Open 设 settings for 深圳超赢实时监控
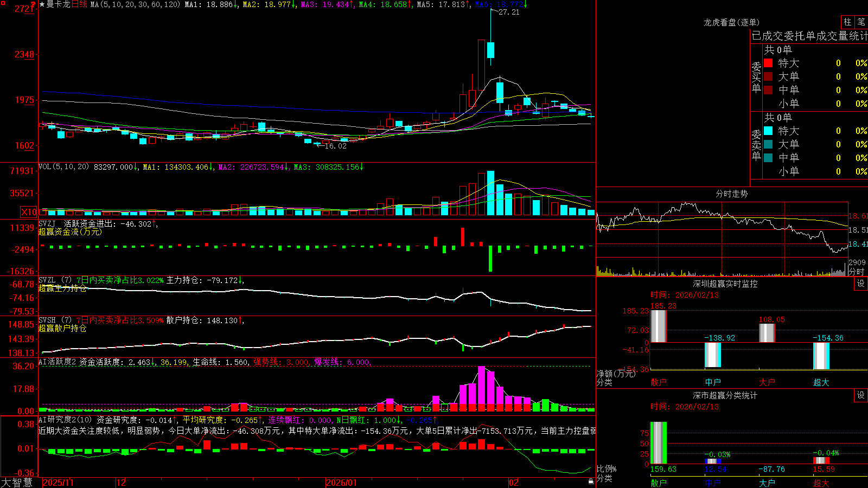Viewport: 868px width, 488px height. (x=861, y=284)
